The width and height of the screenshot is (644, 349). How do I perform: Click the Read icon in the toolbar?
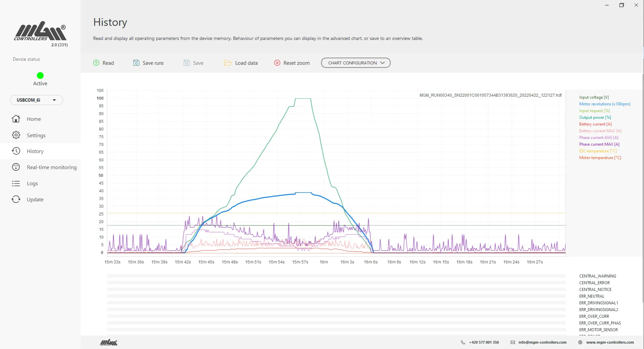click(96, 63)
